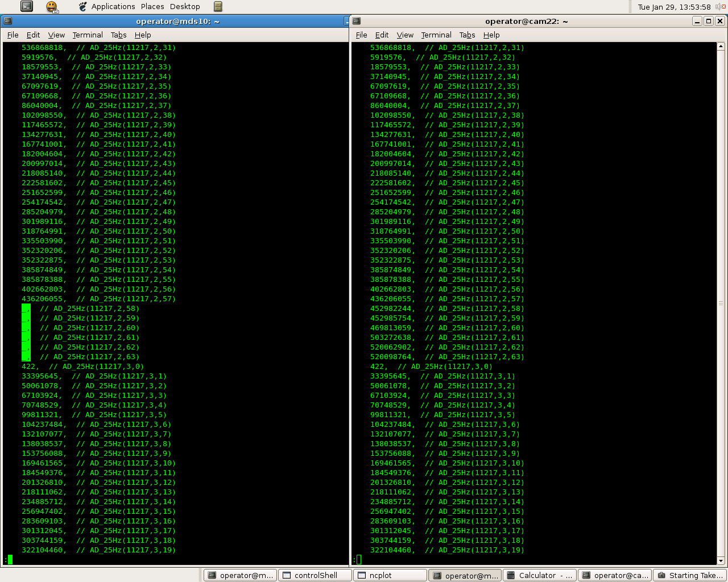
Task: Open Tabs menu in operator@mds10 terminal
Action: click(118, 35)
